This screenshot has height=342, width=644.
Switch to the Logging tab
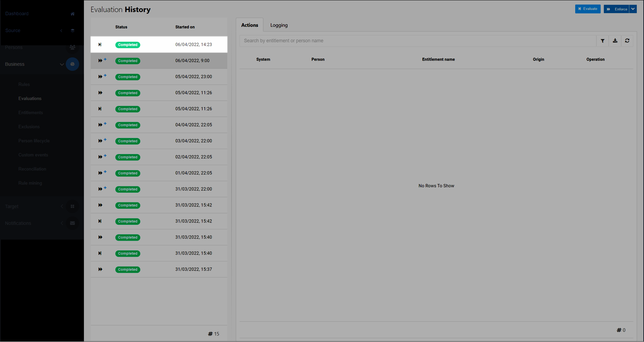pyautogui.click(x=279, y=25)
